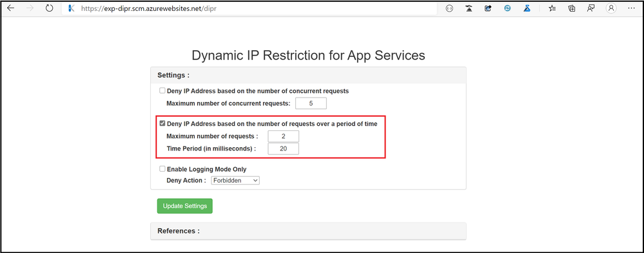
Task: Click the maximum concurrent requests field
Action: [x=311, y=103]
